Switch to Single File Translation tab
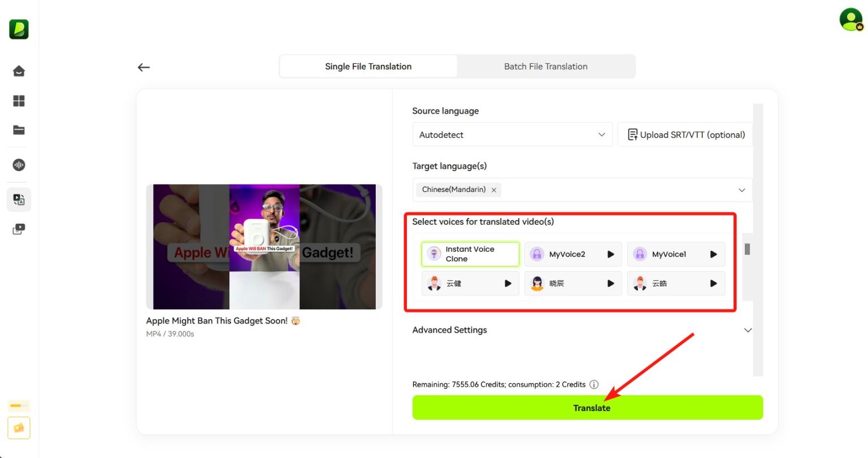Screen dimensions: 868x458 (x=368, y=67)
